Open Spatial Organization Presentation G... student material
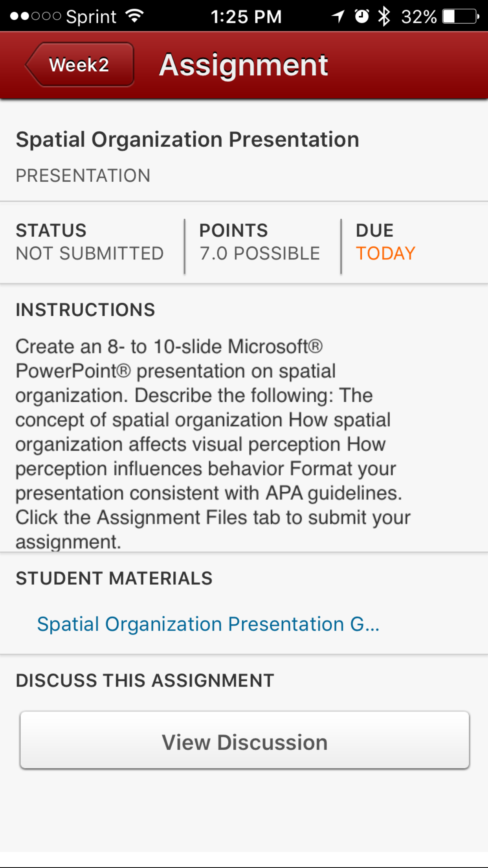The image size is (488, 868). pyautogui.click(x=208, y=624)
